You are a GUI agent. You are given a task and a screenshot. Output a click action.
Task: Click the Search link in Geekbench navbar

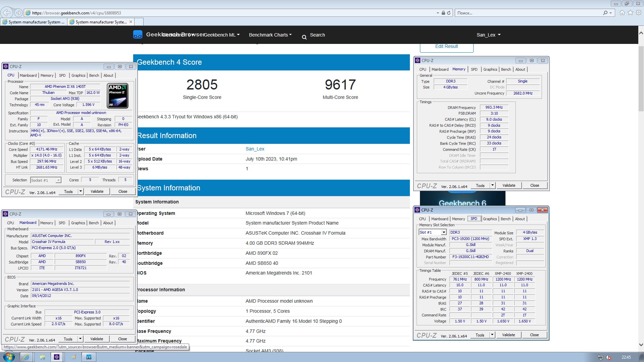coord(317,35)
